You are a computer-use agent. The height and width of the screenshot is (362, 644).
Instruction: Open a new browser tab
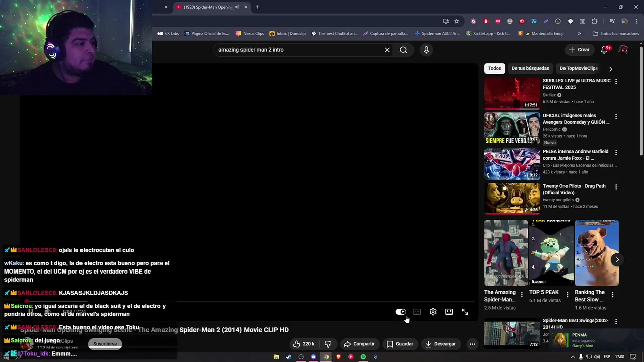(258, 7)
